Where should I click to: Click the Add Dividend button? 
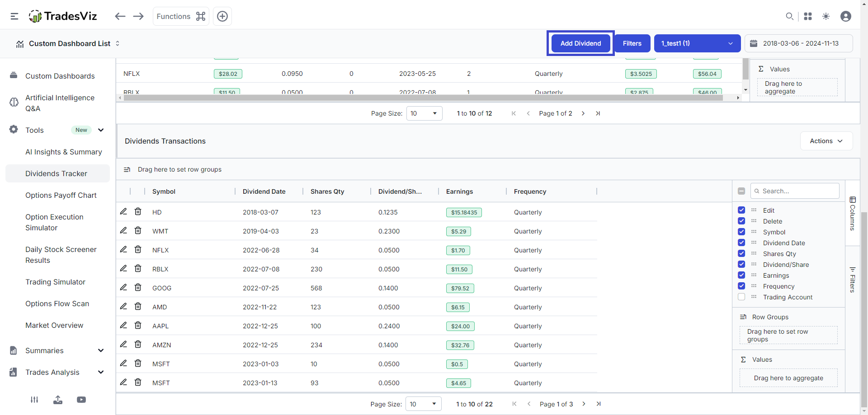tap(580, 43)
